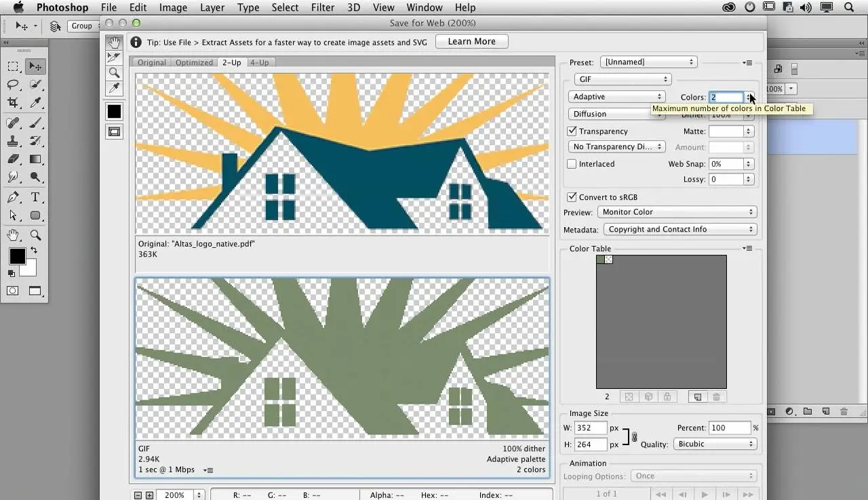Open the Filter menu

(x=323, y=7)
